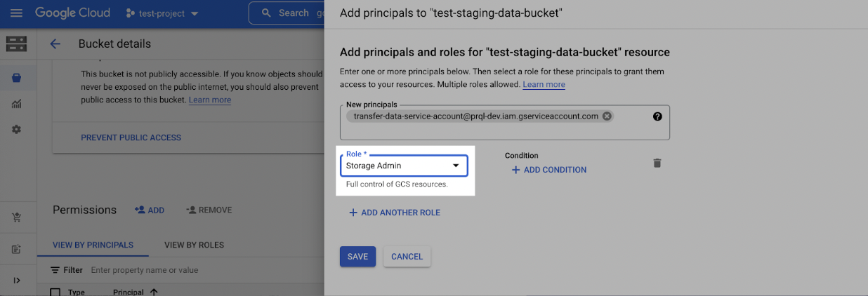Click the Permissions section heading
Viewport: 868px width, 296px height.
click(84, 210)
